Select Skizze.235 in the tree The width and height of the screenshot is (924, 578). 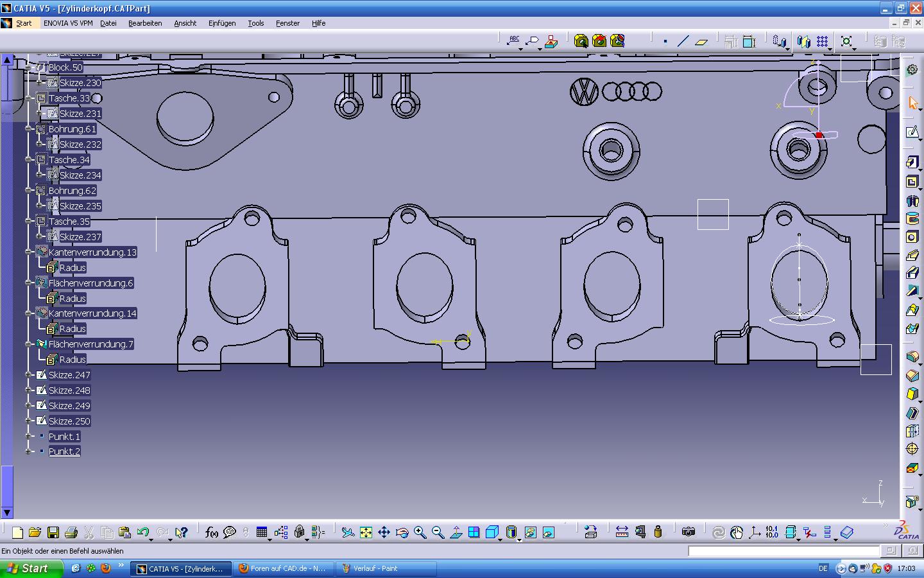point(80,206)
